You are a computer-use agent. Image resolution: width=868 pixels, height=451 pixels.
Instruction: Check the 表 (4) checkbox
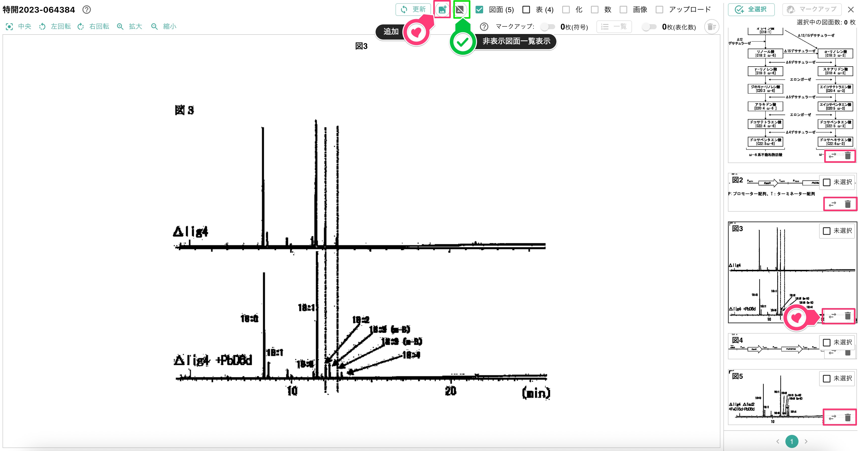[x=526, y=9]
